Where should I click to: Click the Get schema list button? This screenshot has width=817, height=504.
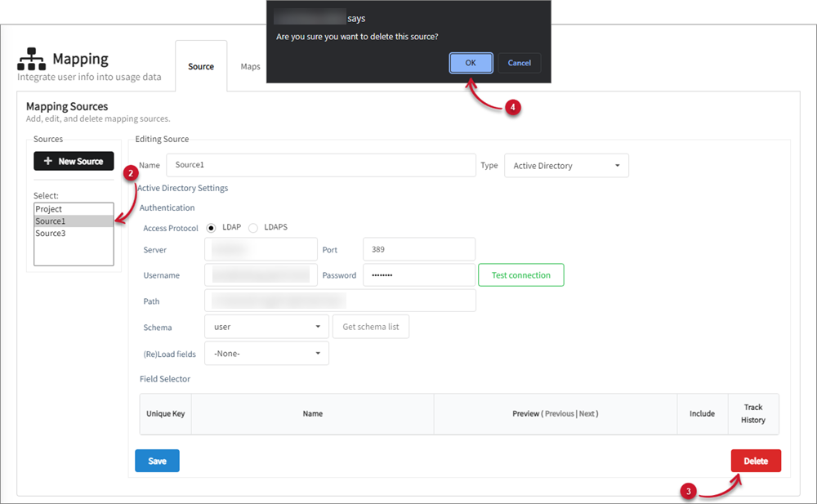click(x=371, y=327)
